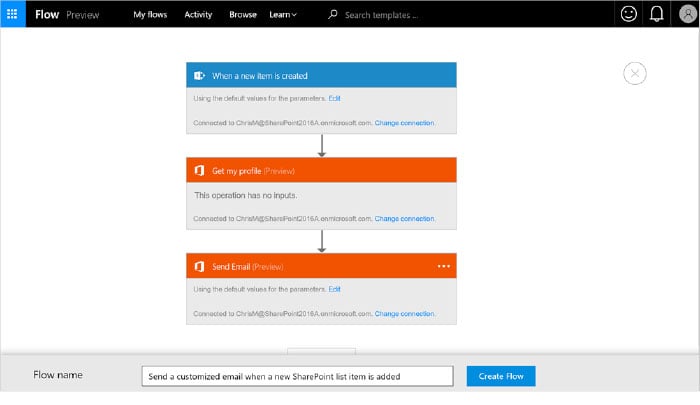This screenshot has width=700, height=405.
Task: Click Office icon on Send Email card
Action: coord(200,267)
